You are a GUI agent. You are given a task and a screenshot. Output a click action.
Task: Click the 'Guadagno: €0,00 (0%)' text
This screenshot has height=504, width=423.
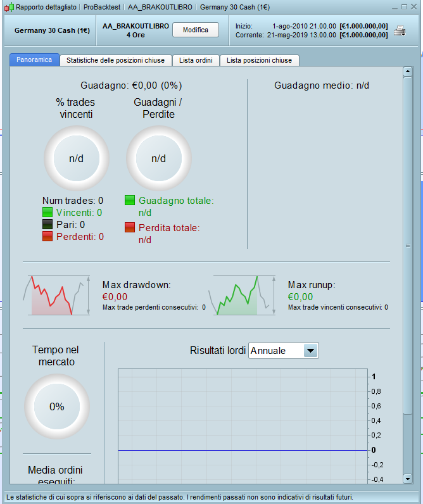(x=131, y=85)
